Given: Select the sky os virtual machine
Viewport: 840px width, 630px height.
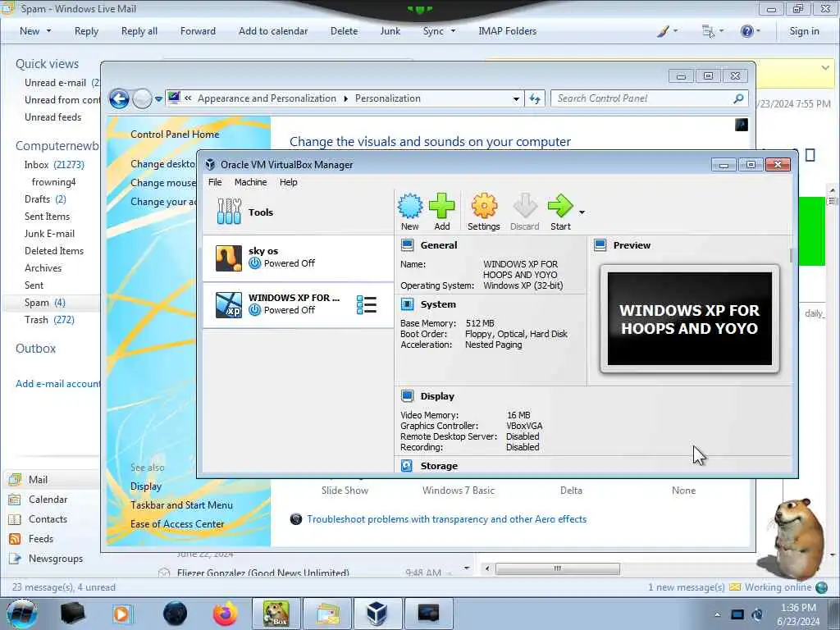Looking at the screenshot, I should point(298,258).
